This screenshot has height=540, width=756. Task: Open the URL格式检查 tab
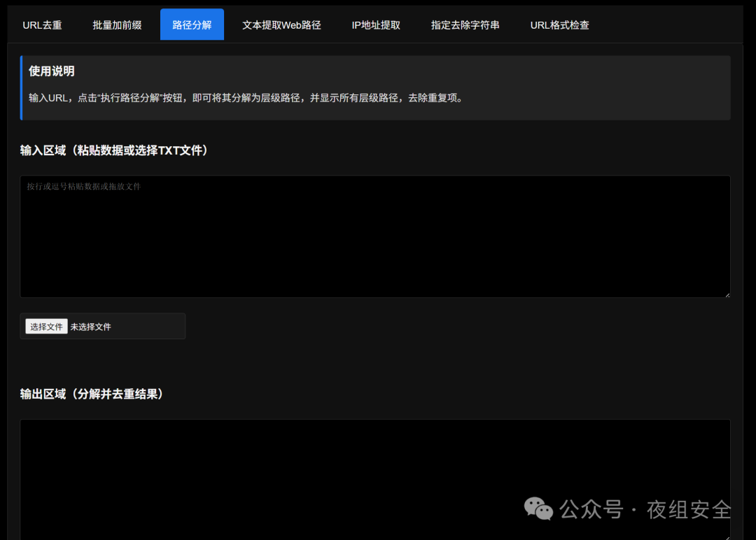tap(559, 24)
